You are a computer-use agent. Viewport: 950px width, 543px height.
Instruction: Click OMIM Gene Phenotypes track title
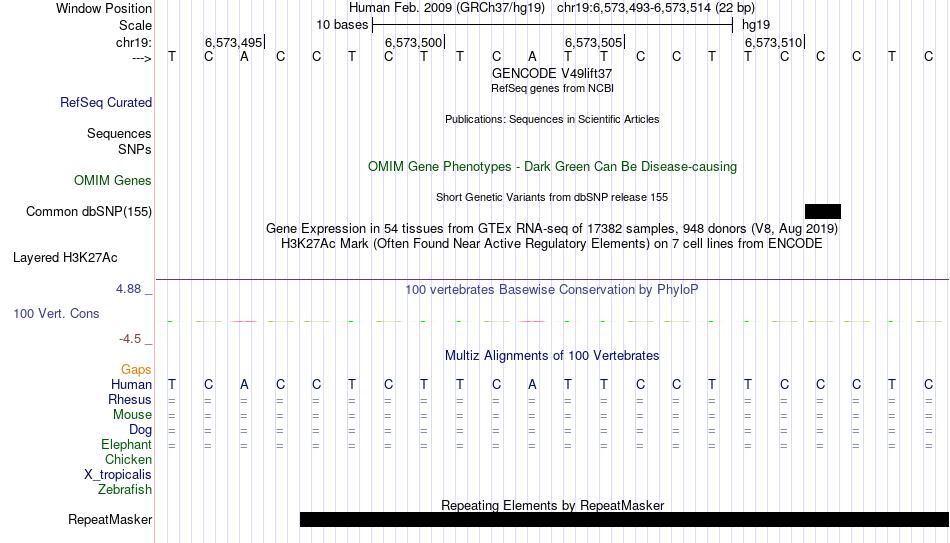(x=552, y=167)
